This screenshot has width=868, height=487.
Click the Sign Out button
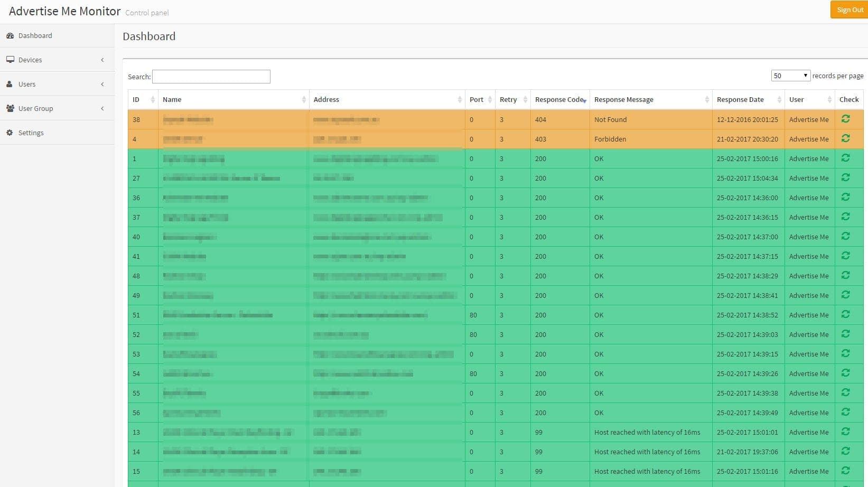click(x=850, y=10)
